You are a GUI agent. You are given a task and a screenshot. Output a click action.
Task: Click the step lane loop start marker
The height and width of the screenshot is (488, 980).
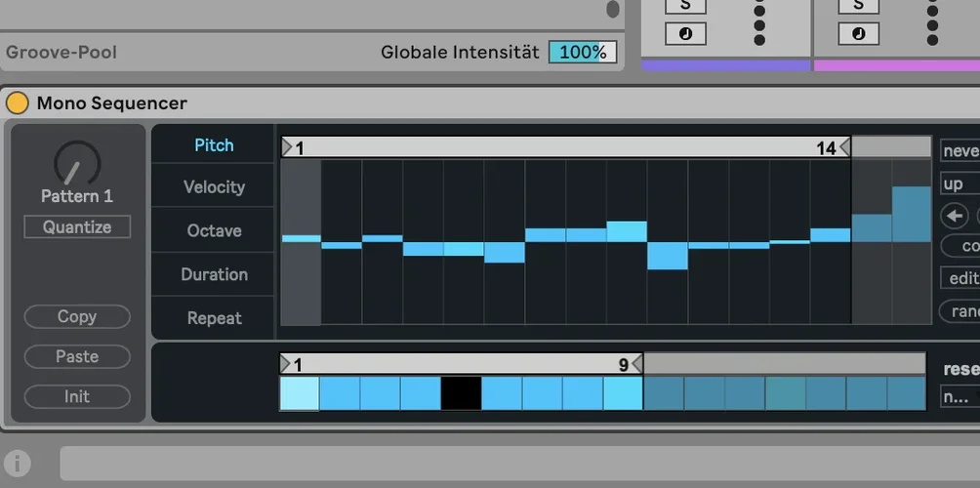pos(285,364)
